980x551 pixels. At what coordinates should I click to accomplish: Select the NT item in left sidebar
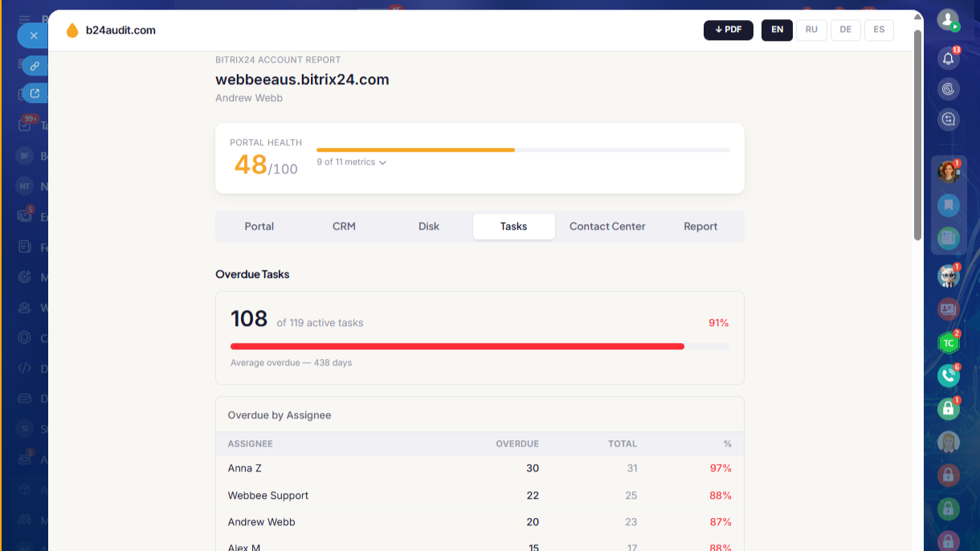tap(25, 186)
